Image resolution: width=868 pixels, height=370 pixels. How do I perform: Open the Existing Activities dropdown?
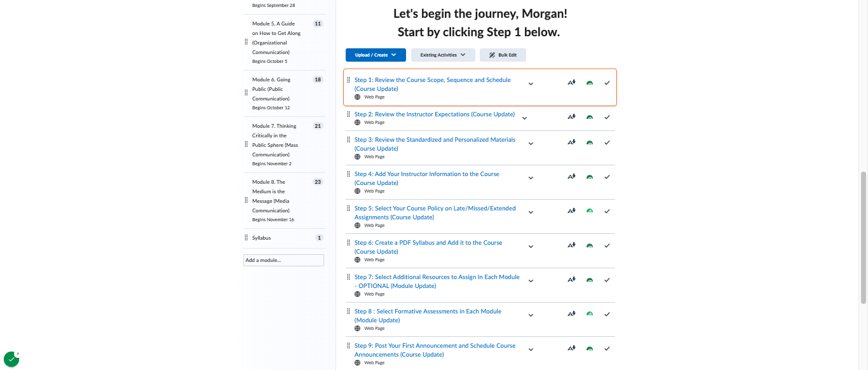[443, 55]
